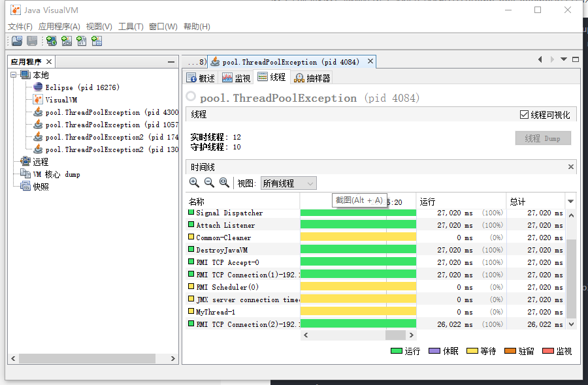The width and height of the screenshot is (588, 385).
Task: Switch to the 线程 tab
Action: [x=272, y=77]
